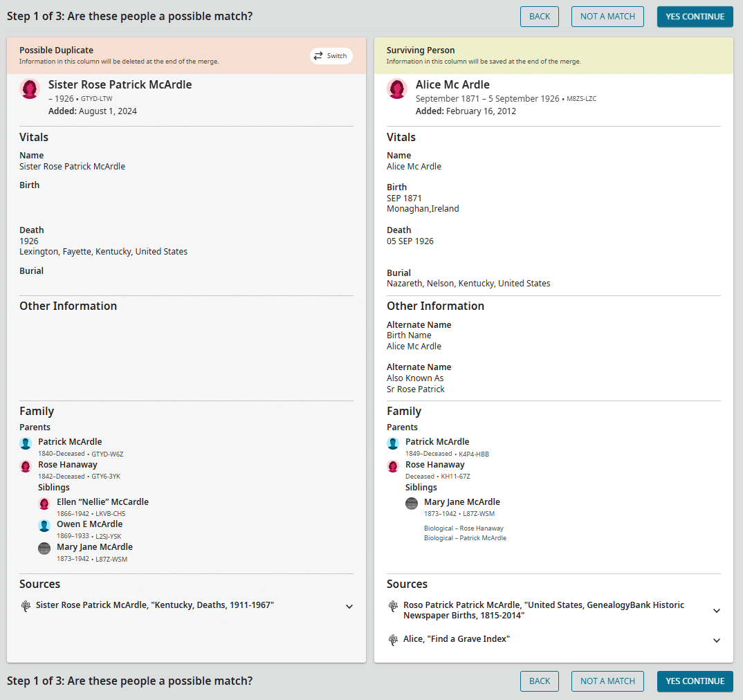
Task: Click Mary Jane McArdle's photo in left column
Action: point(44,549)
